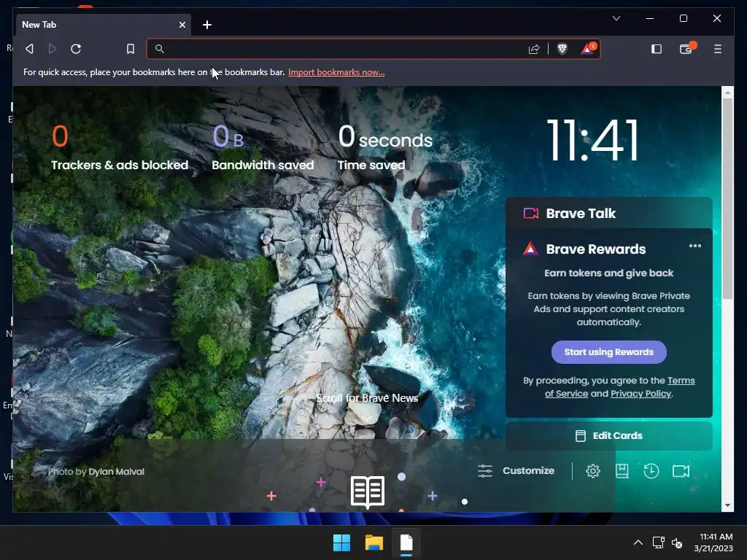Open a new tab with plus button

click(207, 25)
